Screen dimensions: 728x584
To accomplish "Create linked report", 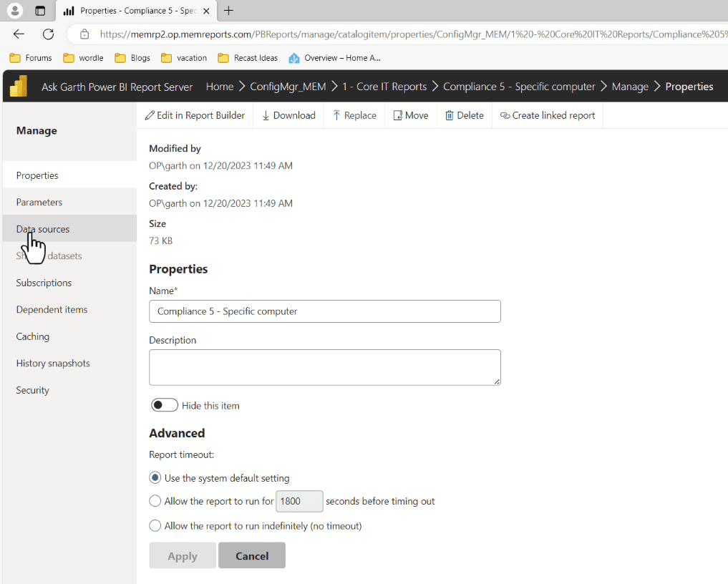I will [x=548, y=115].
